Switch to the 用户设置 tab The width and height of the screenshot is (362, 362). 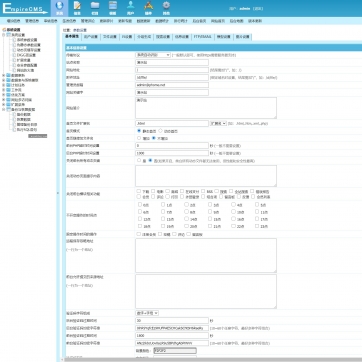[x=91, y=37]
